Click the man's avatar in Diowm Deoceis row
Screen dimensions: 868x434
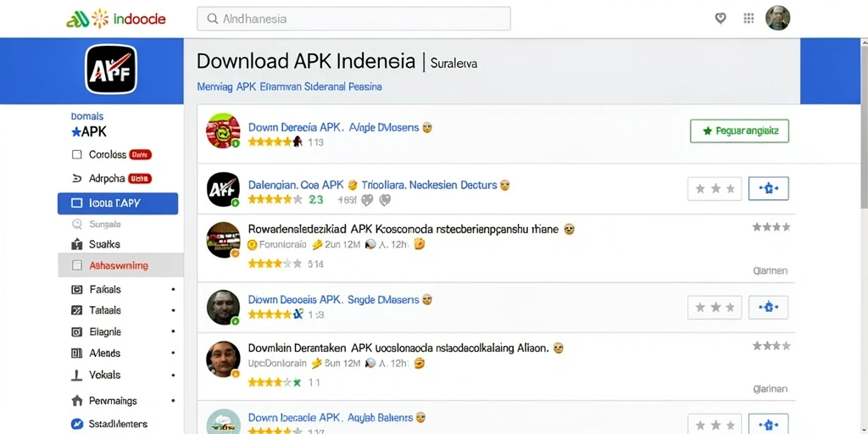click(x=223, y=307)
